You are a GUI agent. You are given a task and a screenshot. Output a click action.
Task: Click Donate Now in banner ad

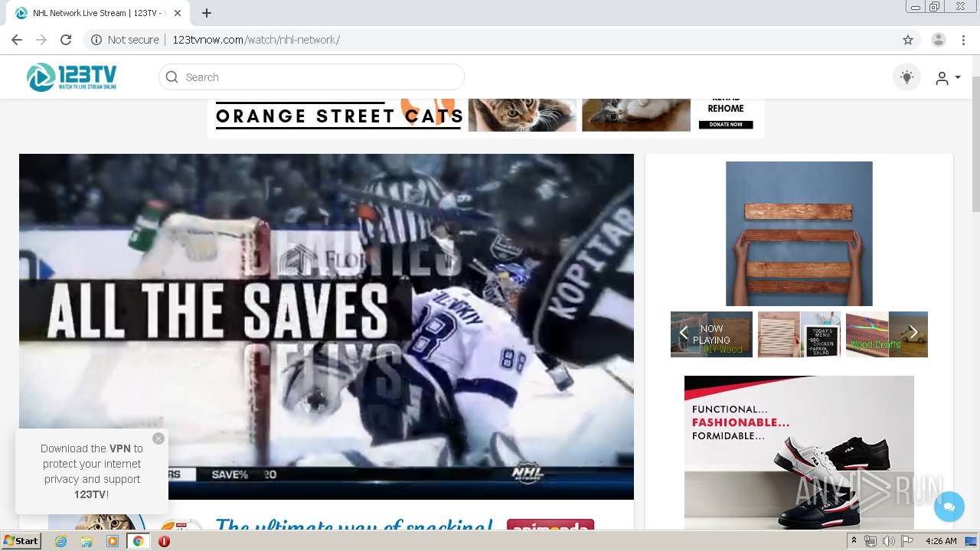tap(726, 124)
